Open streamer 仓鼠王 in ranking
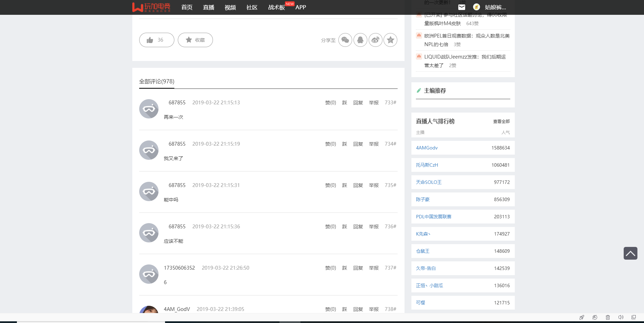 [423, 251]
